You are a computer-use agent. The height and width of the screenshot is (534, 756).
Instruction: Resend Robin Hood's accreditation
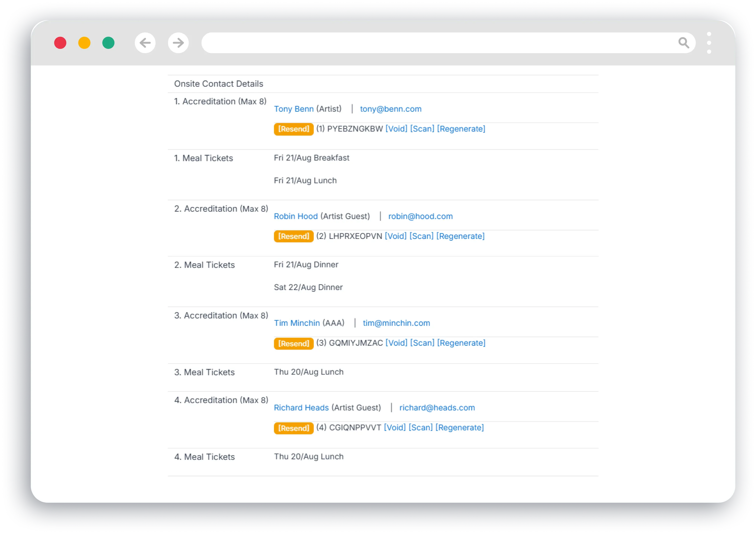(293, 236)
